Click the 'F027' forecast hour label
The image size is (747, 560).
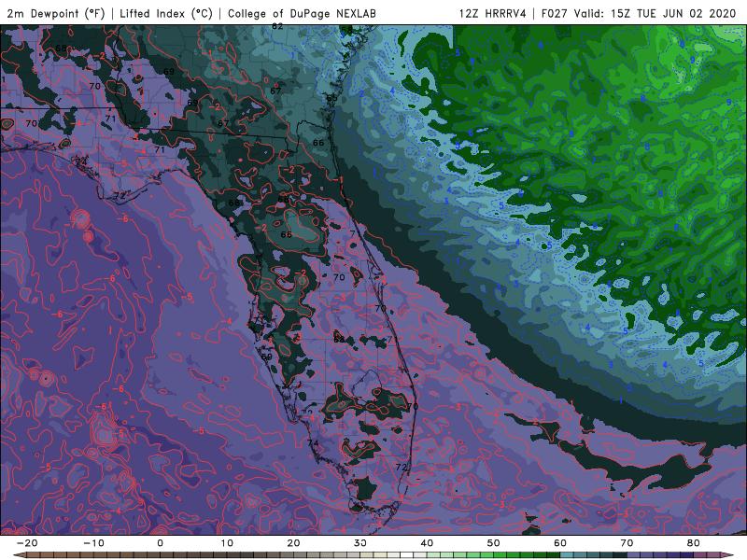[x=555, y=13]
